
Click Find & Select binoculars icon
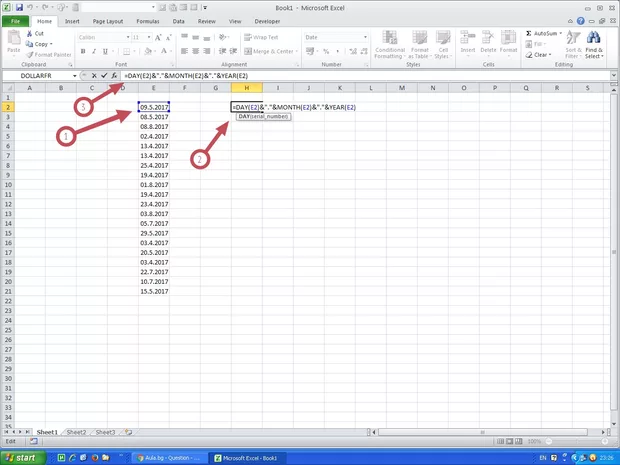594,38
